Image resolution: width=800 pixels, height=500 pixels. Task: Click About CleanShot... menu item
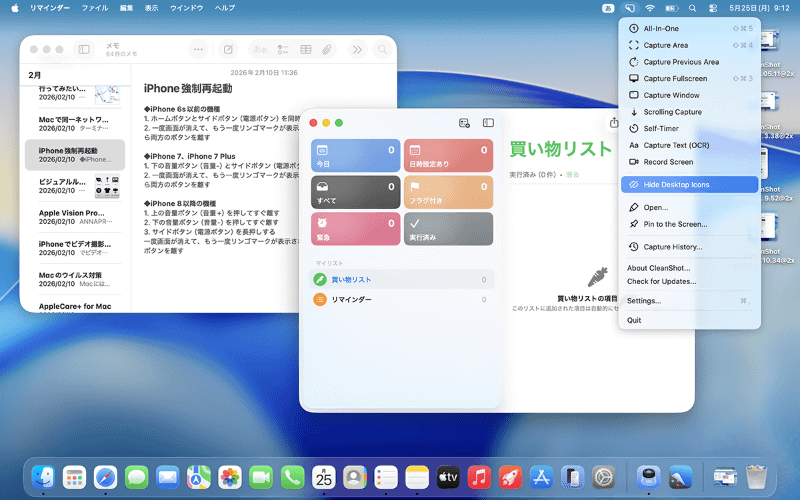(689, 268)
